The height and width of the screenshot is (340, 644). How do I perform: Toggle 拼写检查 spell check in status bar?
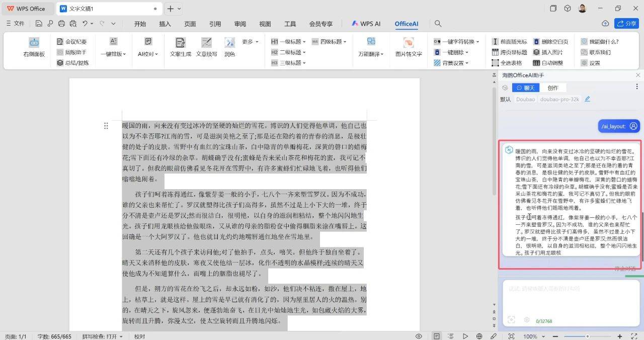tap(102, 336)
